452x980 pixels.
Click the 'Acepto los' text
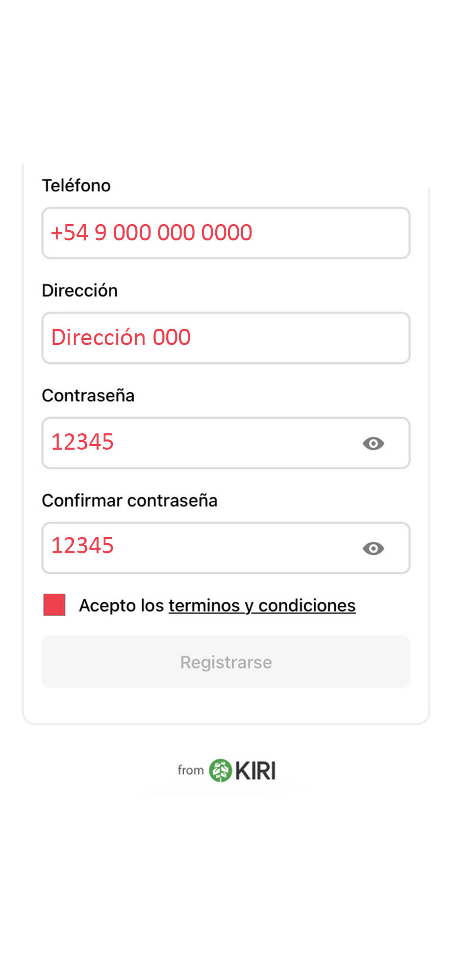click(121, 605)
